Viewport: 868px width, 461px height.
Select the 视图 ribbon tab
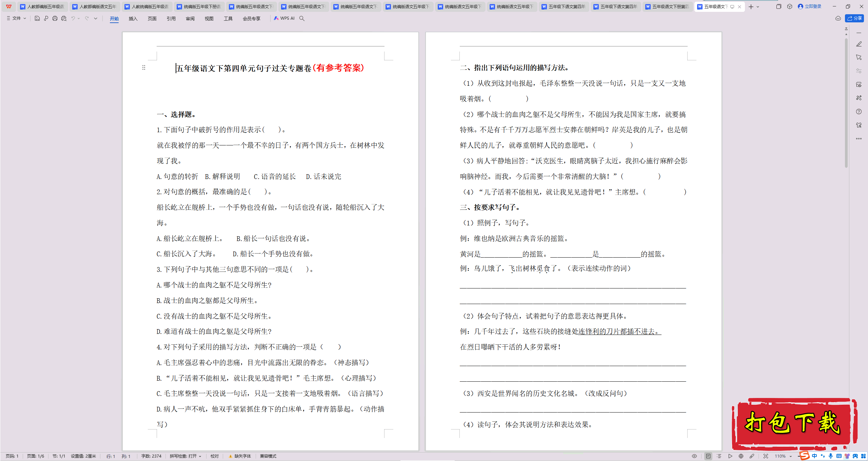coord(209,19)
